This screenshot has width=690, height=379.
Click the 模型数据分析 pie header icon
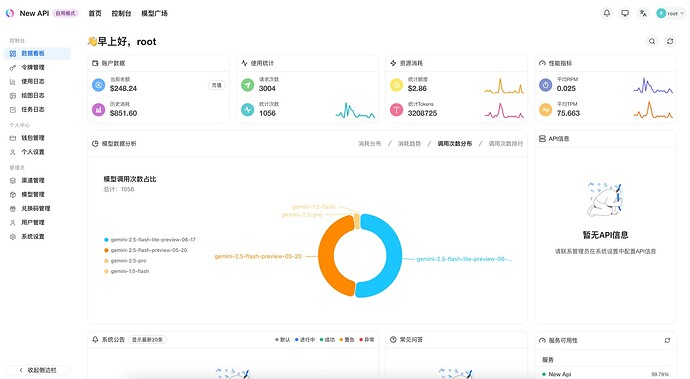[95, 144]
